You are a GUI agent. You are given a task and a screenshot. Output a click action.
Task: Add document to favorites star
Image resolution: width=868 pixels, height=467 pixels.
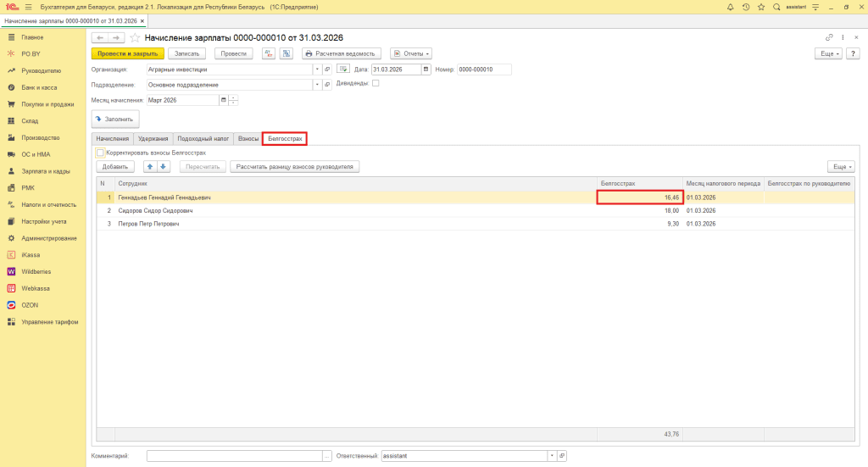point(135,37)
